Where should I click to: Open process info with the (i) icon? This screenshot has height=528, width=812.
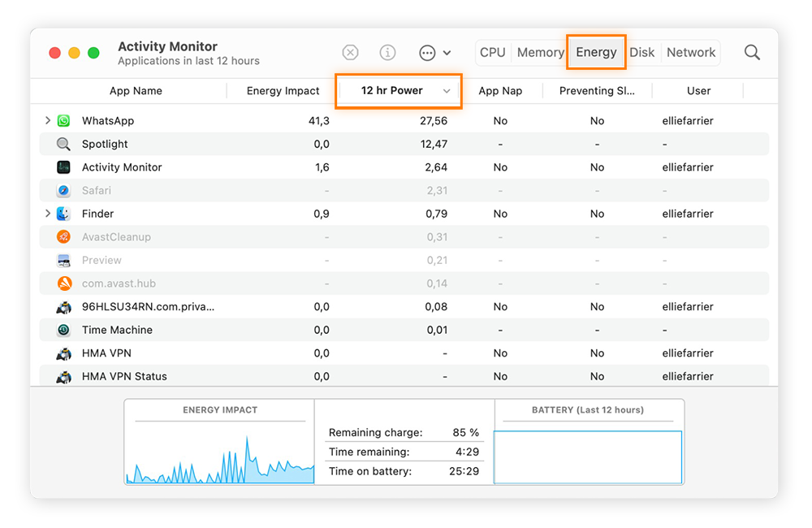(387, 52)
